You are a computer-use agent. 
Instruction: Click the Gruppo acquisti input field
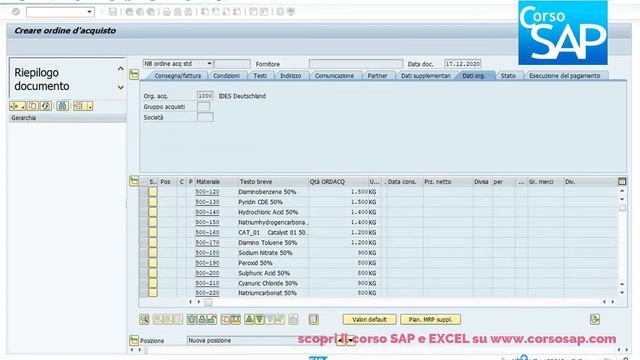(204, 107)
